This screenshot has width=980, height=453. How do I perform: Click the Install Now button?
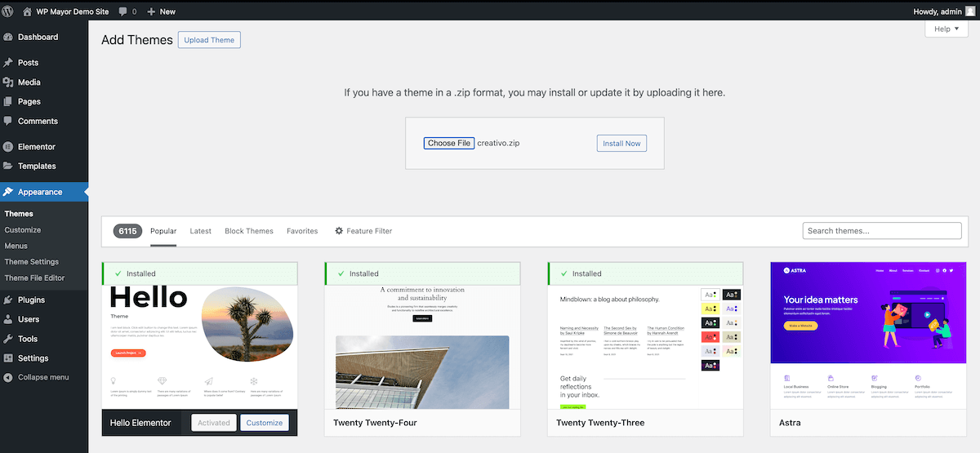621,144
